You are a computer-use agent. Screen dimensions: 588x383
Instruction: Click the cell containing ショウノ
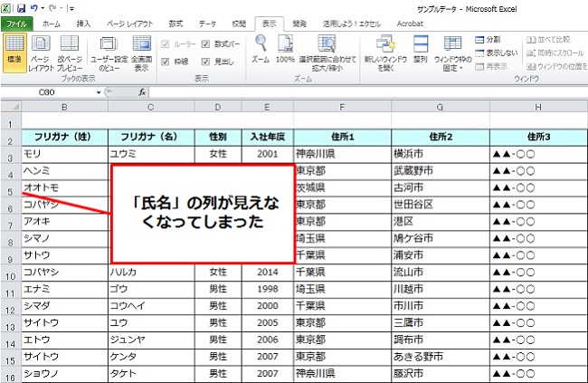(x=64, y=374)
